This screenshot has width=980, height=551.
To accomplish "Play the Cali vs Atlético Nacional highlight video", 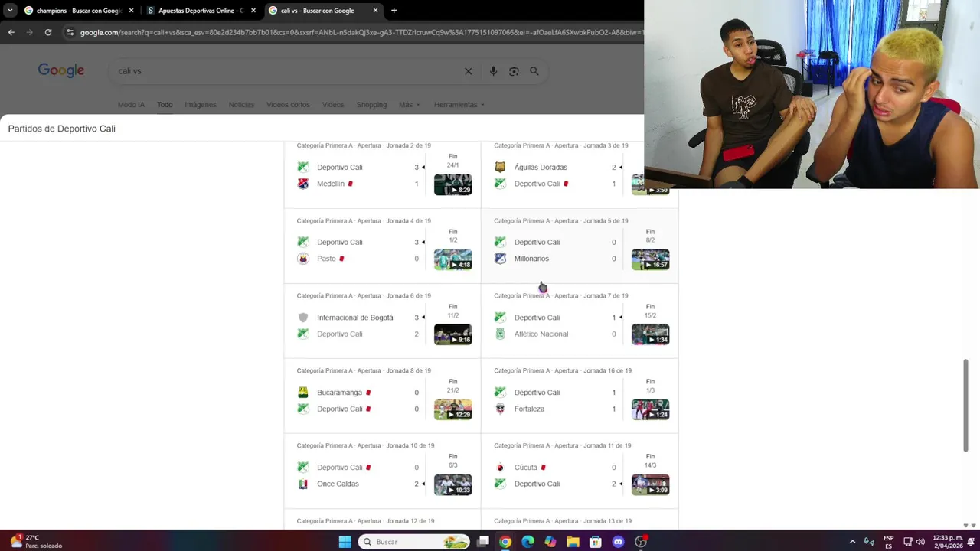I will coord(650,334).
